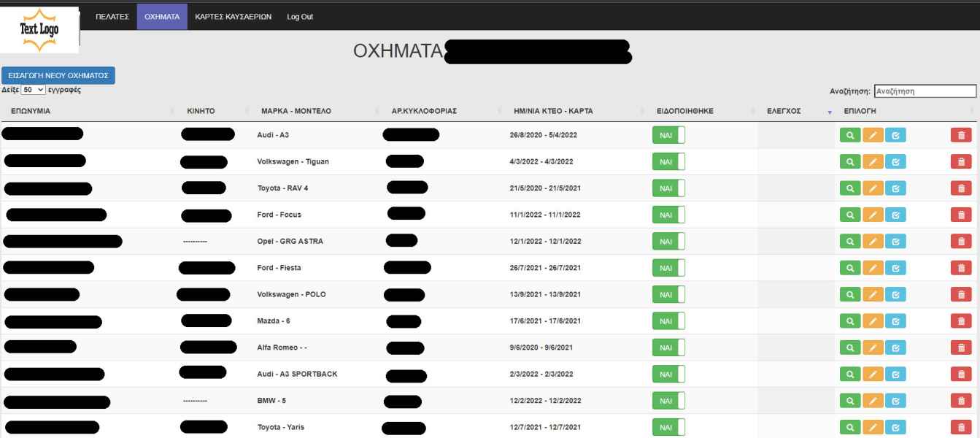Click the green search icon for Opel - GRG ASTRA
The image size is (980, 438).
point(849,241)
